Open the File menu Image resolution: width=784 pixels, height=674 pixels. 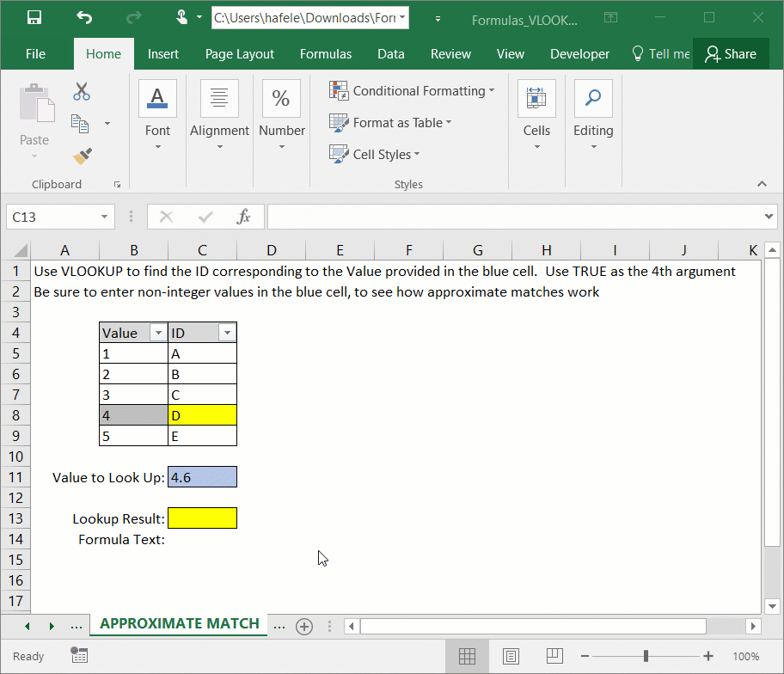click(35, 54)
